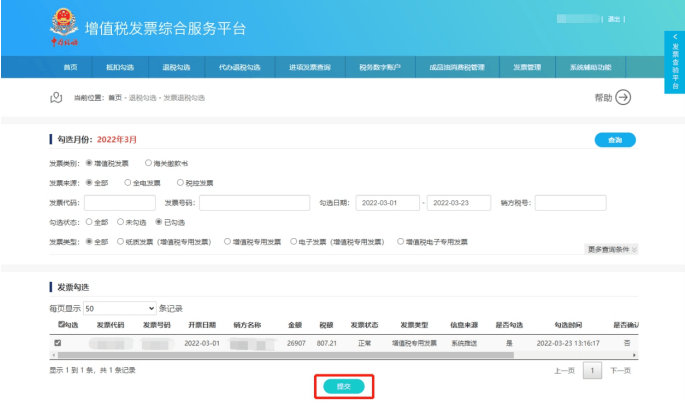
Task: Click the location pin icon beside 当前位置
Action: 56,97
